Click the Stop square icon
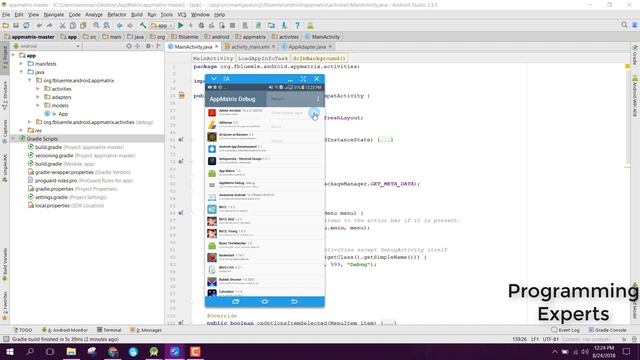The width and height of the screenshot is (640, 360). (x=232, y=25)
